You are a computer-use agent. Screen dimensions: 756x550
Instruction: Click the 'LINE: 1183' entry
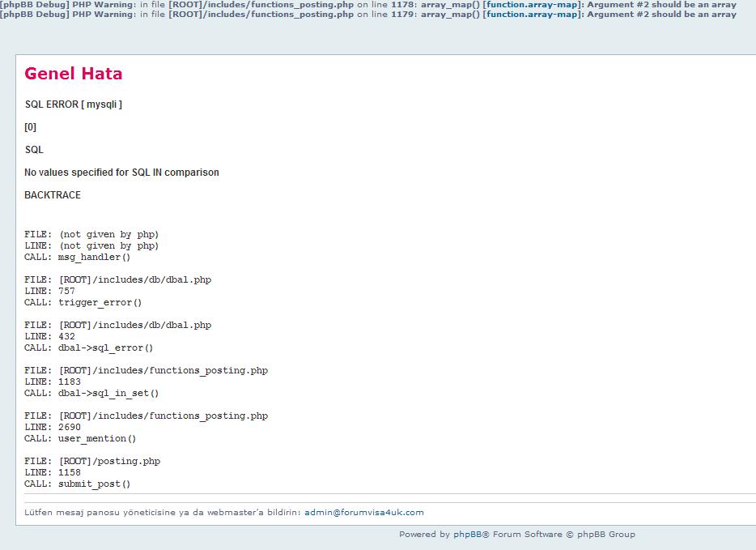tap(53, 382)
